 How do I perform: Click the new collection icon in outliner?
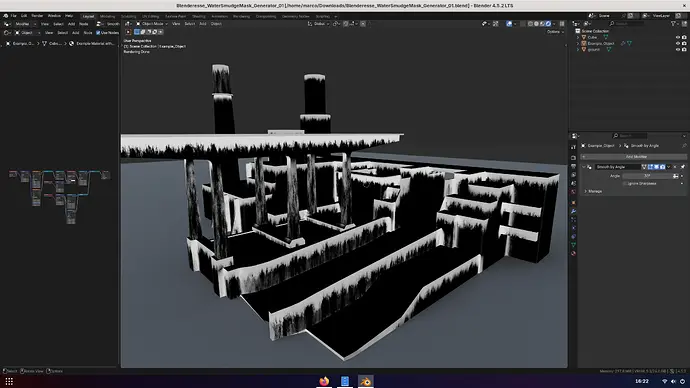point(684,24)
